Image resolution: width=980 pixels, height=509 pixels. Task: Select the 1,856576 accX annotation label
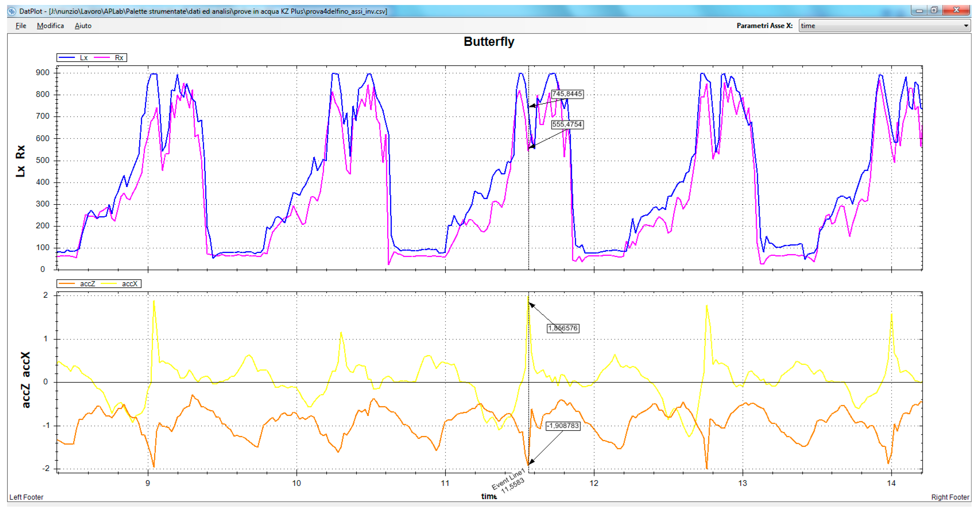click(x=563, y=328)
